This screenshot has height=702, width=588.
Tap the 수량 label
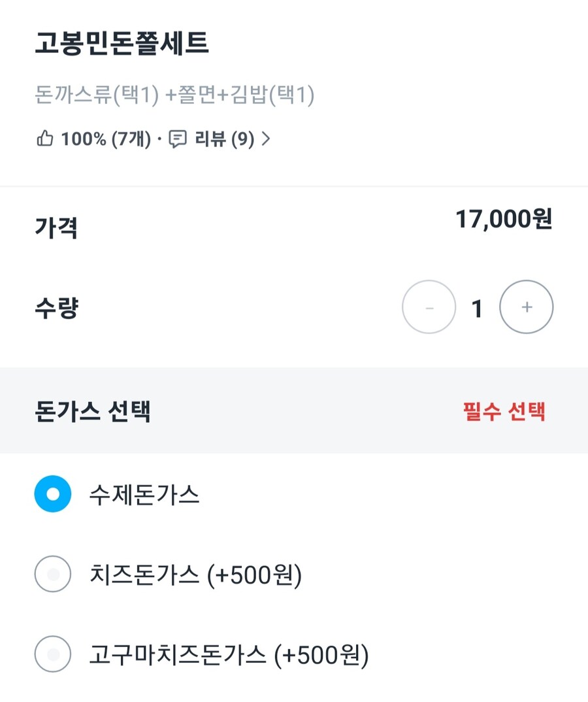(56, 307)
